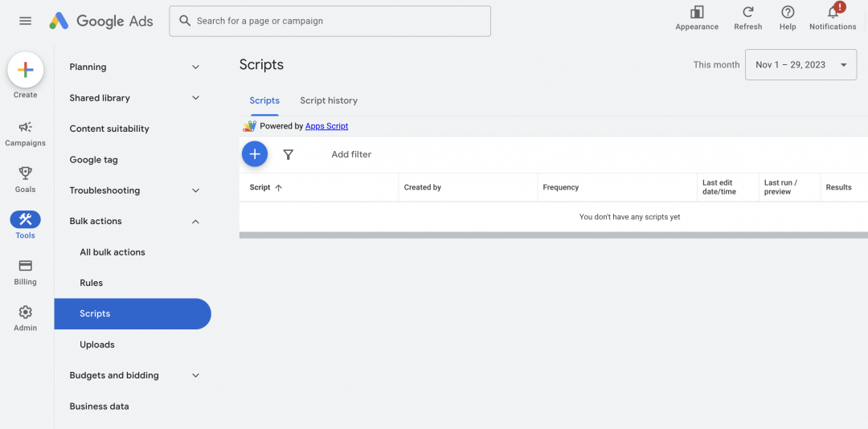Click the filter funnel icon
This screenshot has width=868, height=429.
tap(288, 154)
